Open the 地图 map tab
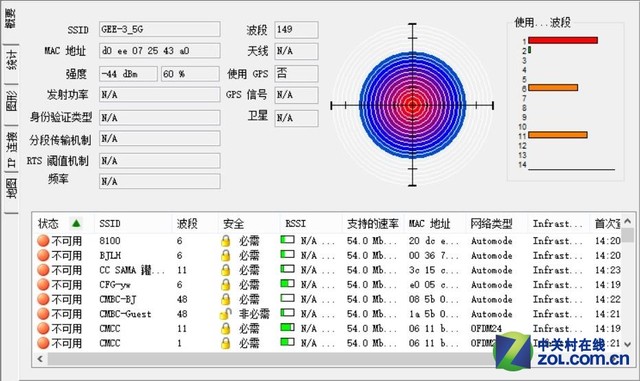 (x=11, y=189)
